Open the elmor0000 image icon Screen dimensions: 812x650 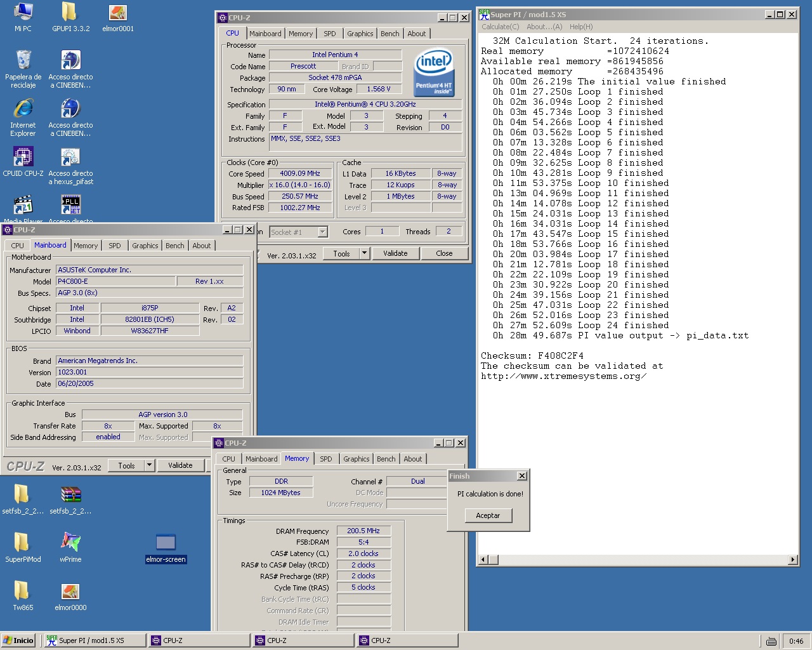pyautogui.click(x=70, y=595)
